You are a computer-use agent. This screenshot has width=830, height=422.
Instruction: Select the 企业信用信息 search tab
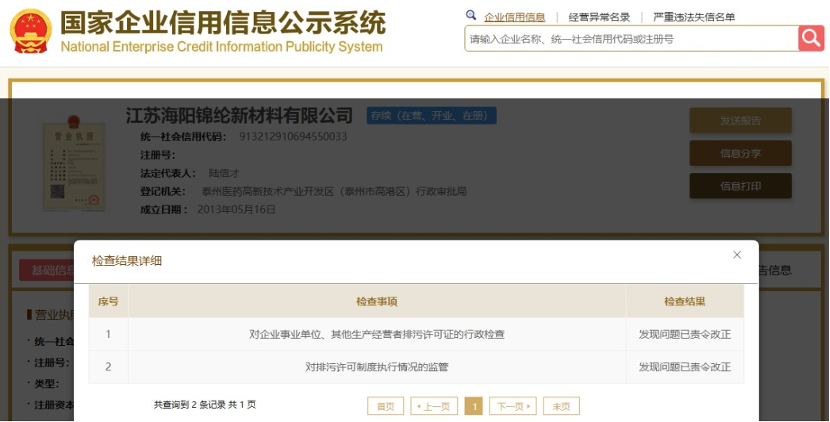[515, 17]
